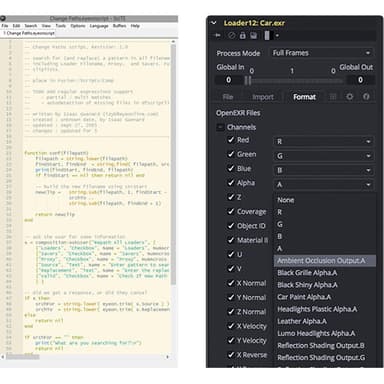Click the SciTE vertical scrollbar thumb
The width and height of the screenshot is (384, 384).
click(173, 165)
